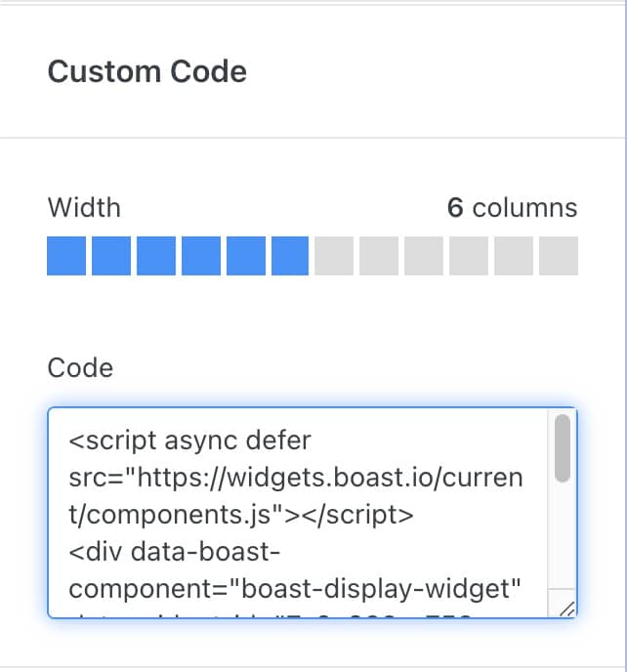Set width to 8 columns
Viewport: 627px width, 672px height.
click(379, 256)
